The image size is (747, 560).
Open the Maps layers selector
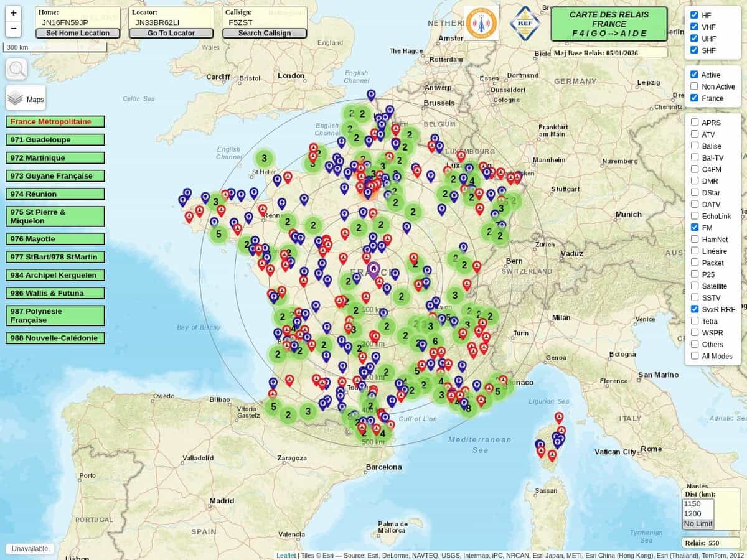click(x=26, y=99)
